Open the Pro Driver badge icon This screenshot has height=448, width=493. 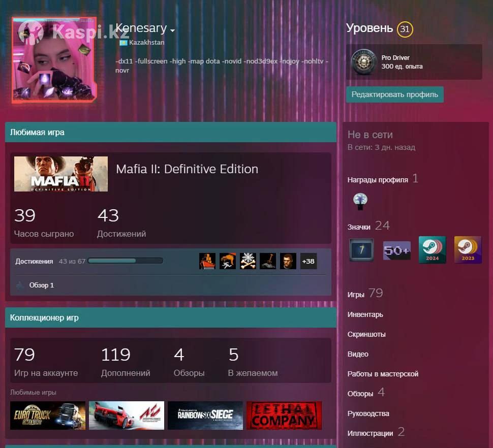pyautogui.click(x=364, y=61)
